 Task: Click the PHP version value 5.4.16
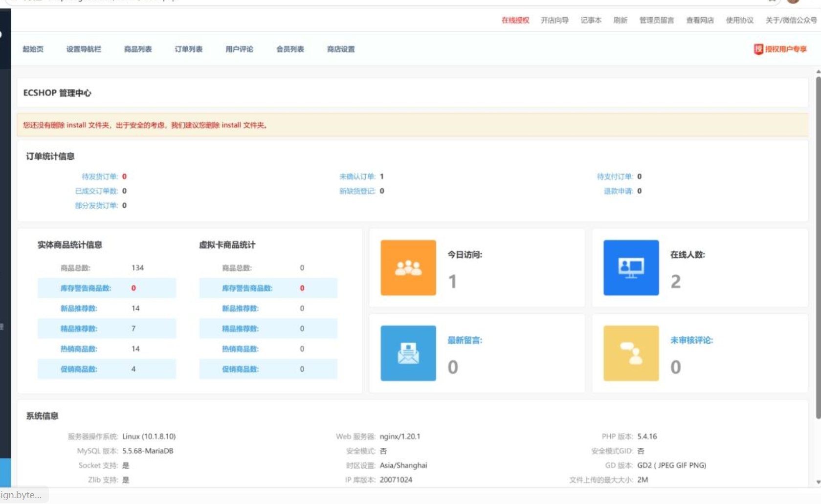click(x=647, y=437)
